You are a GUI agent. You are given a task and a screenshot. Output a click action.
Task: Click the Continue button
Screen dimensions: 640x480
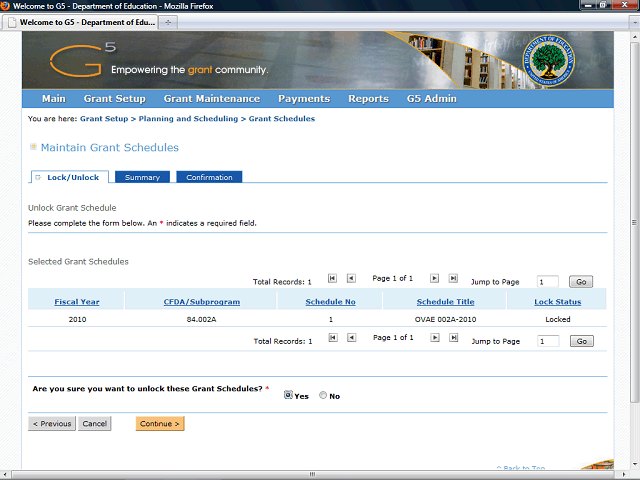pos(160,424)
